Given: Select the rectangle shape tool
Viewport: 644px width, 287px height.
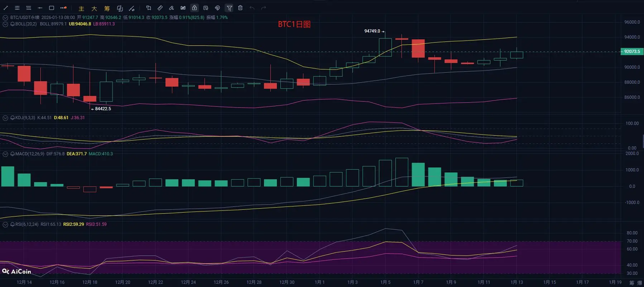Looking at the screenshot, I should click(x=52, y=8).
